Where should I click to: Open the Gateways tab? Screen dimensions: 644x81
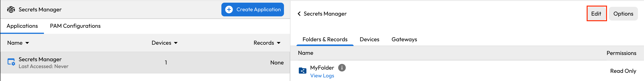(x=404, y=40)
